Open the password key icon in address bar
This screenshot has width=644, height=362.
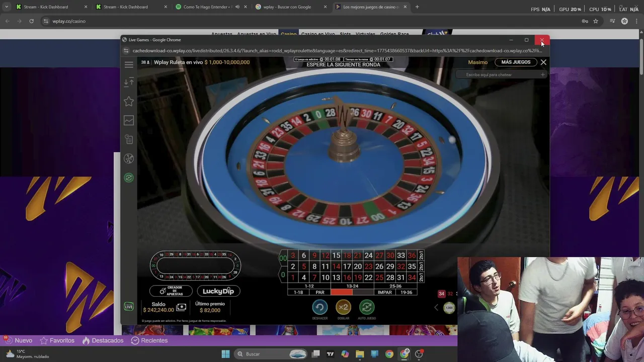[x=585, y=21]
